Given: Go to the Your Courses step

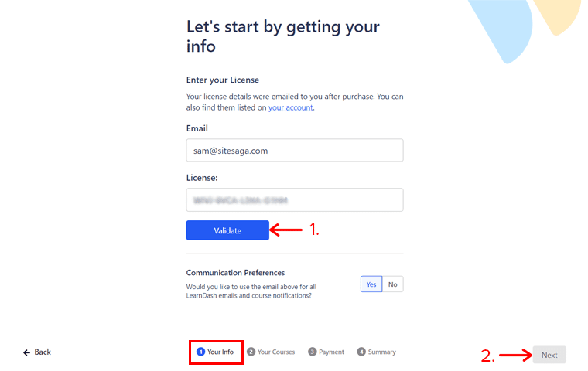Looking at the screenshot, I should 271,352.
